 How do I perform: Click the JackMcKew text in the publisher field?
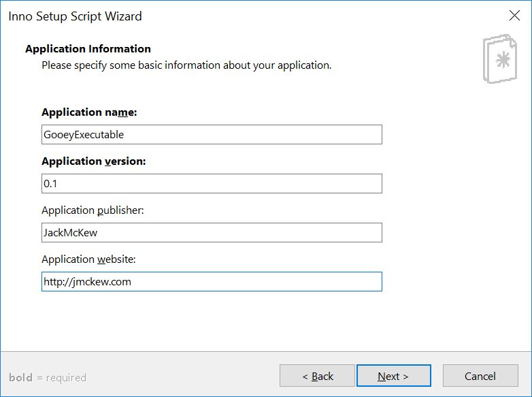pos(71,233)
